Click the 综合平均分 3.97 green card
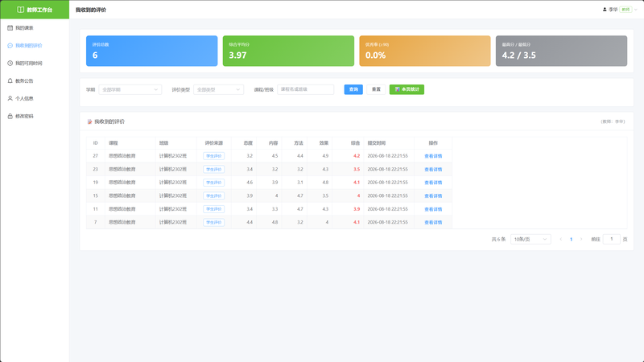 tap(288, 51)
